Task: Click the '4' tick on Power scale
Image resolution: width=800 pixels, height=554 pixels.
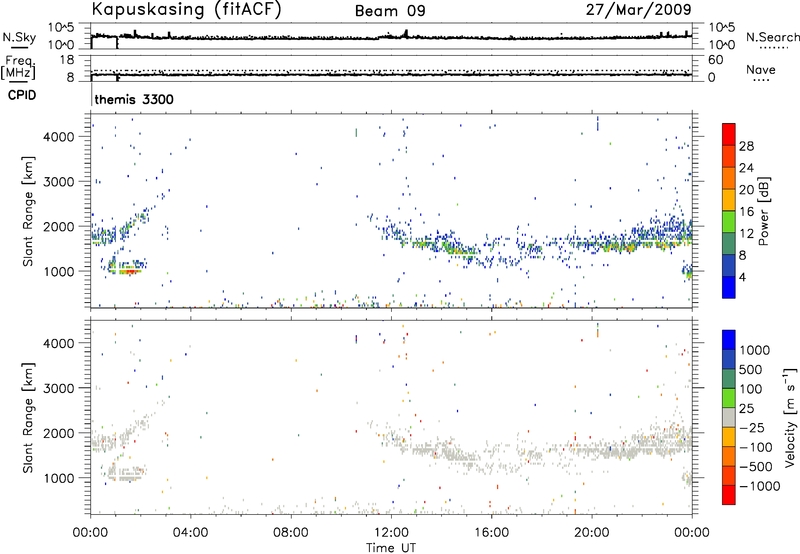Action: 743,277
